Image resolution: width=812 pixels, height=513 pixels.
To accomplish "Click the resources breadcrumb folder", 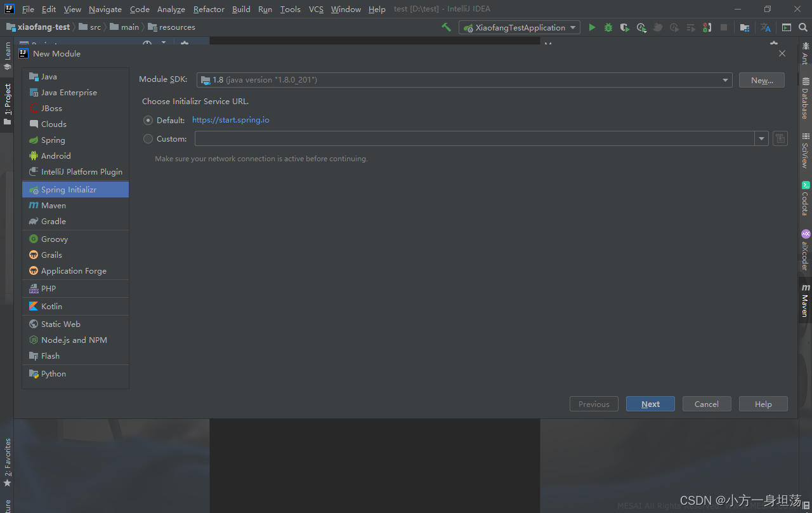I will coord(171,27).
